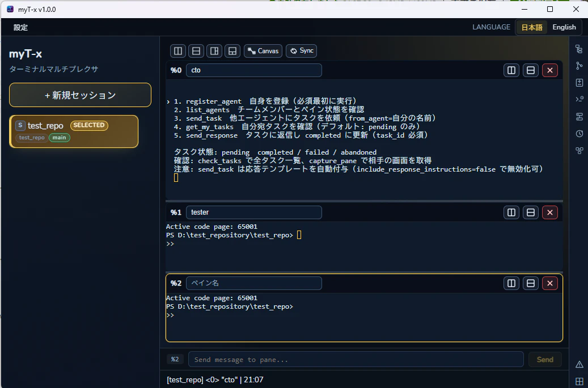The height and width of the screenshot is (388, 588).
Task: Close pane %2
Action: (550, 283)
